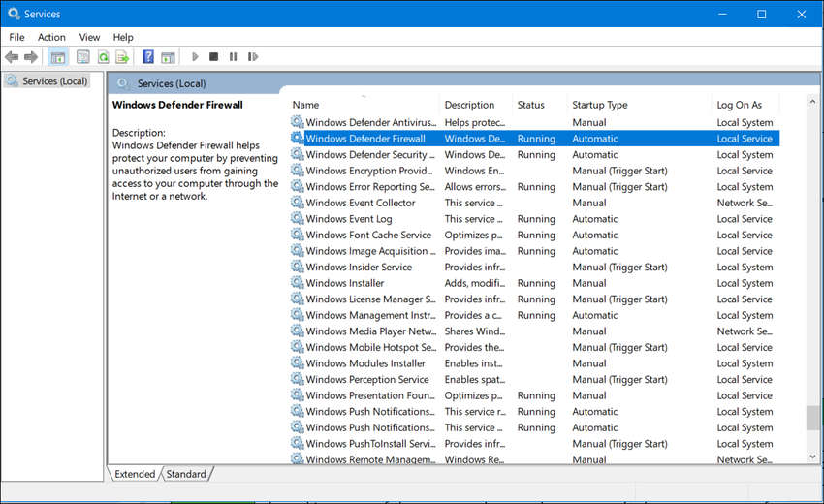The height and width of the screenshot is (504, 824).
Task: Click gear icon of Windows Defender Antivirus row
Action: [x=298, y=122]
